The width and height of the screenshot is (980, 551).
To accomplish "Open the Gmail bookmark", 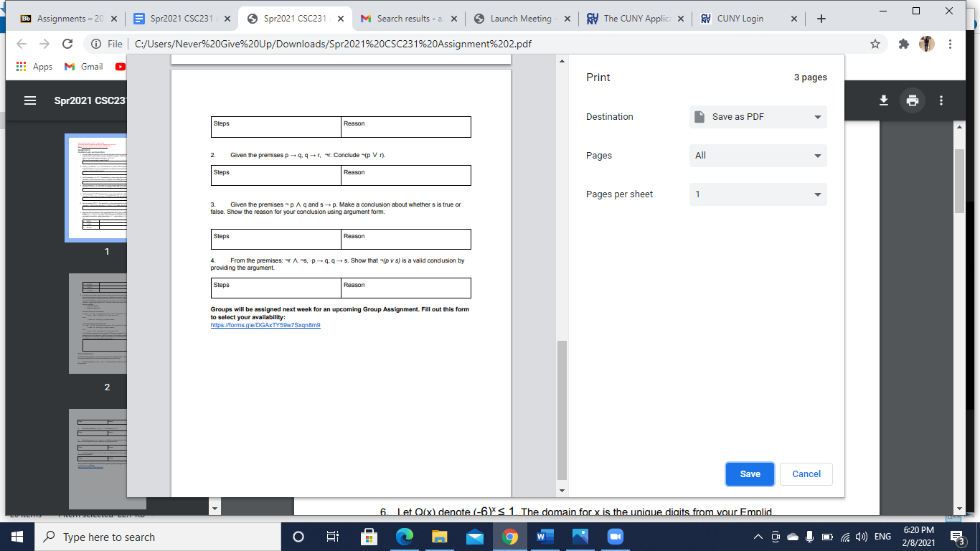I will point(84,66).
